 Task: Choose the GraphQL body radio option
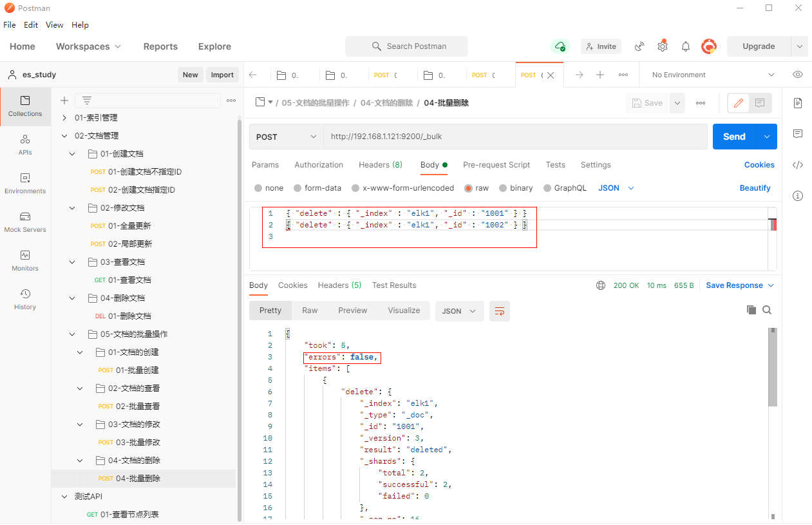click(547, 188)
